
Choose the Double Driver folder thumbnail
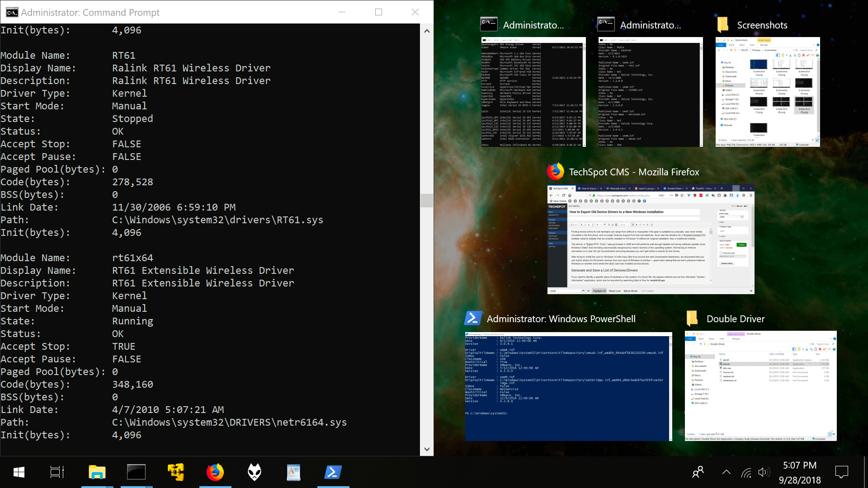(760, 385)
